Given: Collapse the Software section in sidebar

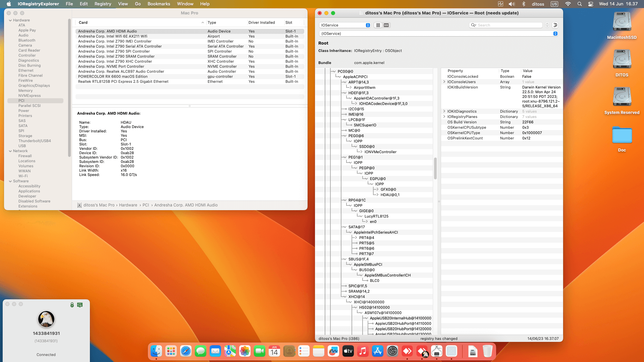Looking at the screenshot, I should (x=10, y=181).
